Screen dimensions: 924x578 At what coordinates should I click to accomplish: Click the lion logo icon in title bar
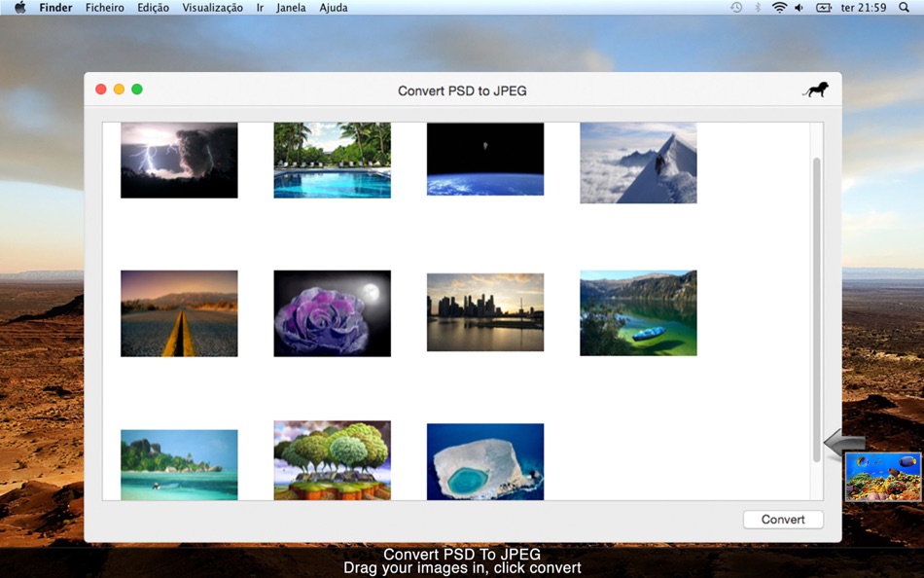click(x=815, y=90)
